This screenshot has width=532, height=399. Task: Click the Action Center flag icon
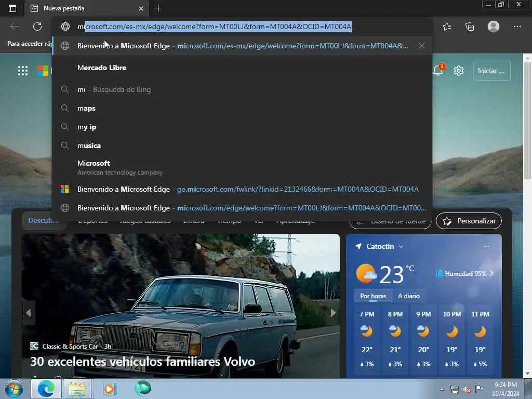(x=479, y=389)
